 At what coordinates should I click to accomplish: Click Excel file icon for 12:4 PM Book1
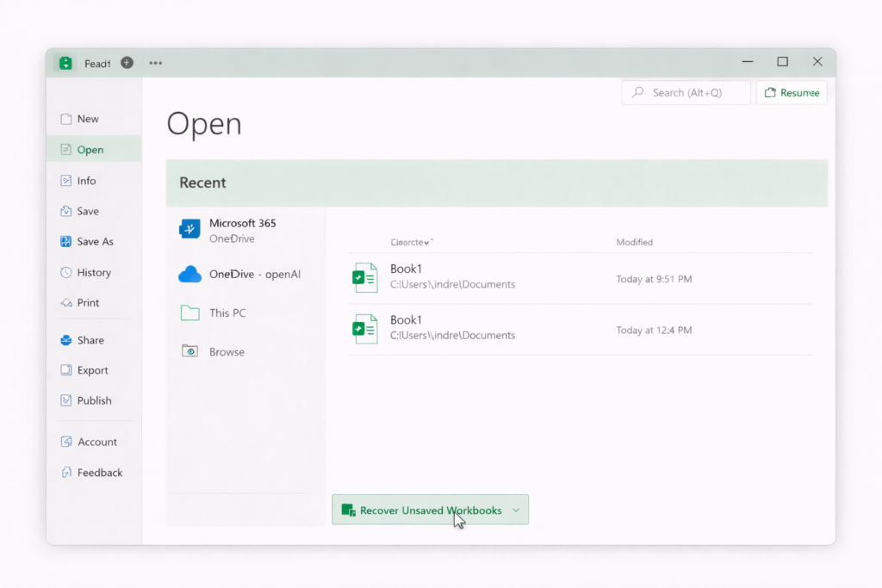(364, 329)
